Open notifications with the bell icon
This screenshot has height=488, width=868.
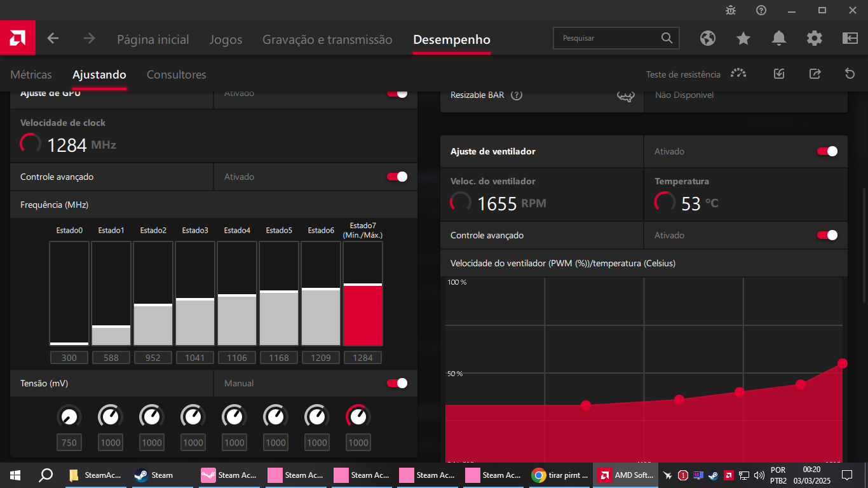click(779, 38)
